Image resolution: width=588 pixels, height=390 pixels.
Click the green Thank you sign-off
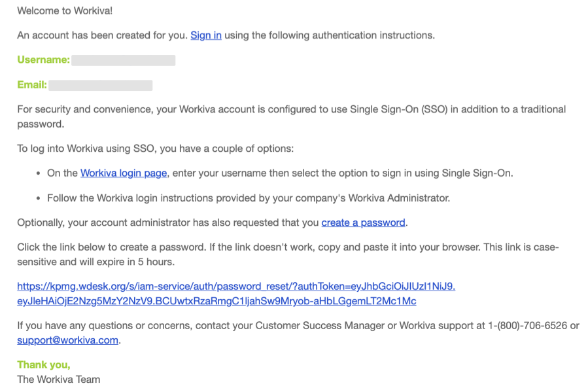point(44,365)
